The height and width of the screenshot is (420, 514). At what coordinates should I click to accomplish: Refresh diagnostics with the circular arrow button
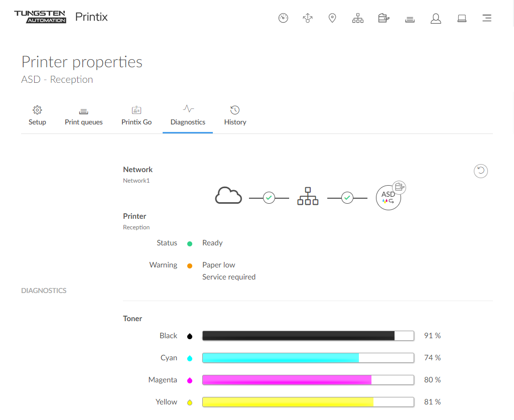click(x=481, y=171)
